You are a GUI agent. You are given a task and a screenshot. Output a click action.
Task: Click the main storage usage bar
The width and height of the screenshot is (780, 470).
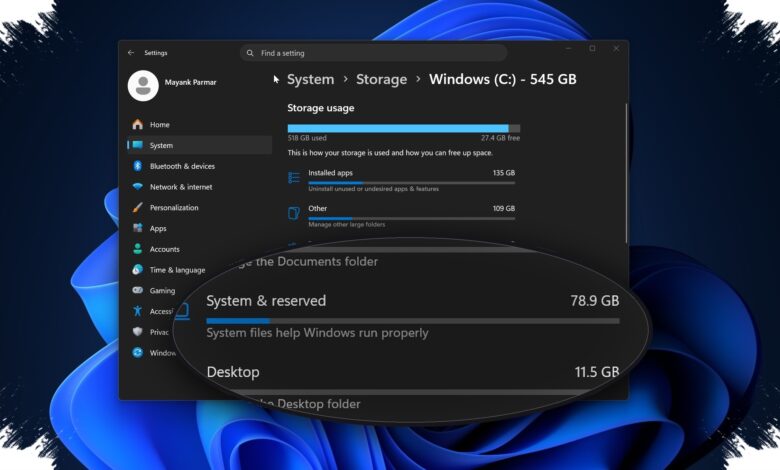coord(404,128)
